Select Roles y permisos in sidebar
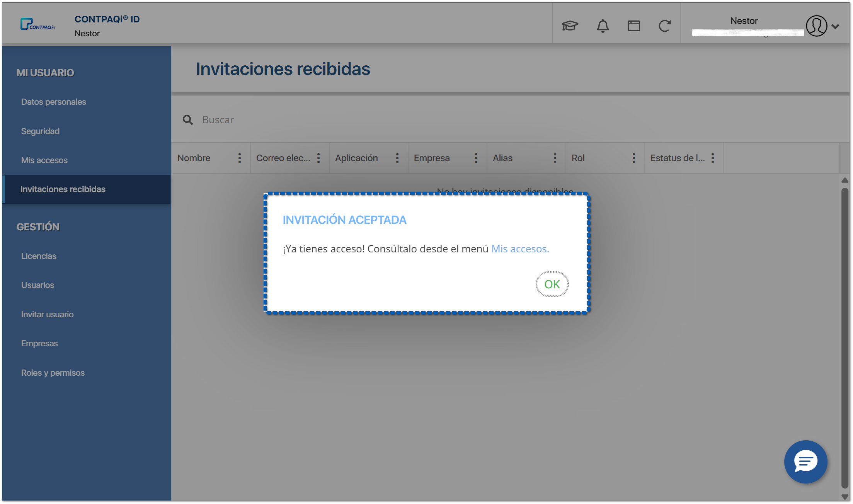853x504 pixels. pos(53,373)
